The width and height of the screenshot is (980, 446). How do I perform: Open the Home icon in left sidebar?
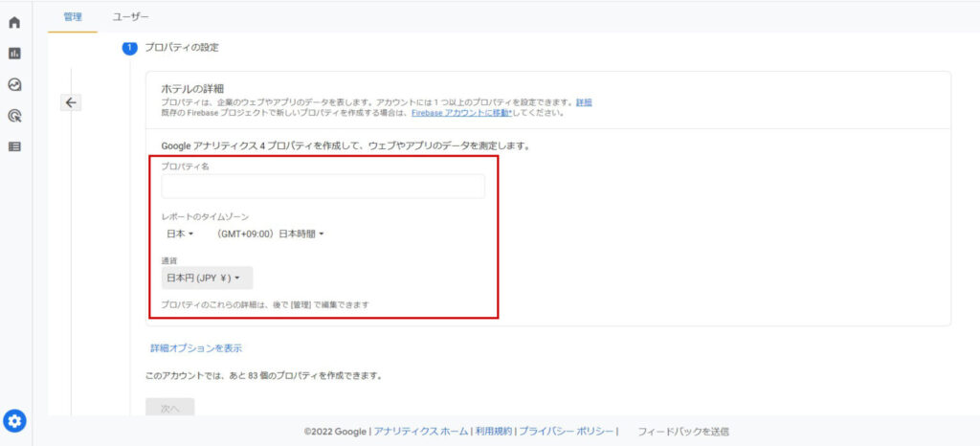coord(14,22)
